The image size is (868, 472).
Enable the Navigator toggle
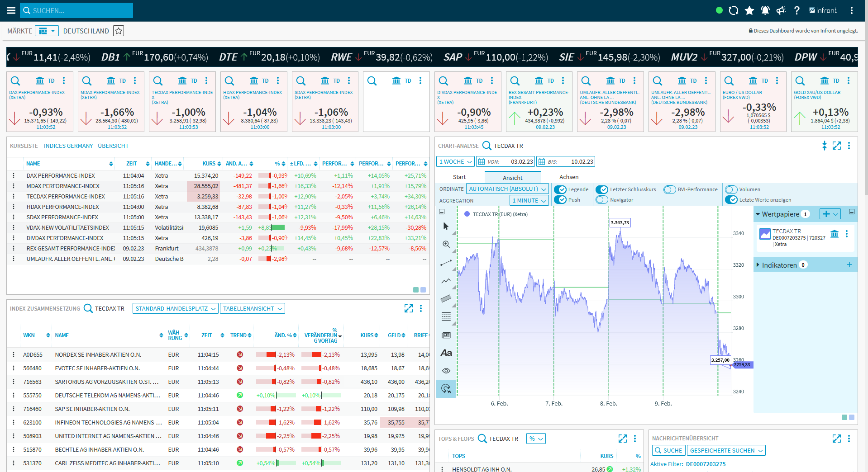(601, 200)
